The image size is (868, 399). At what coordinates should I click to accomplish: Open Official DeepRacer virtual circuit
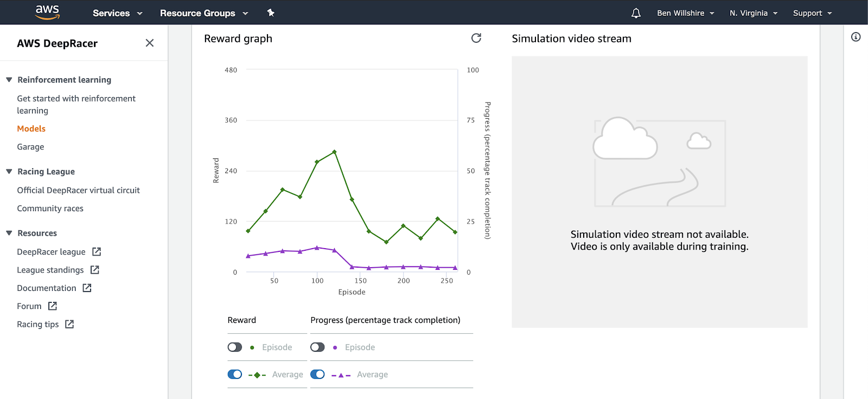pos(78,190)
